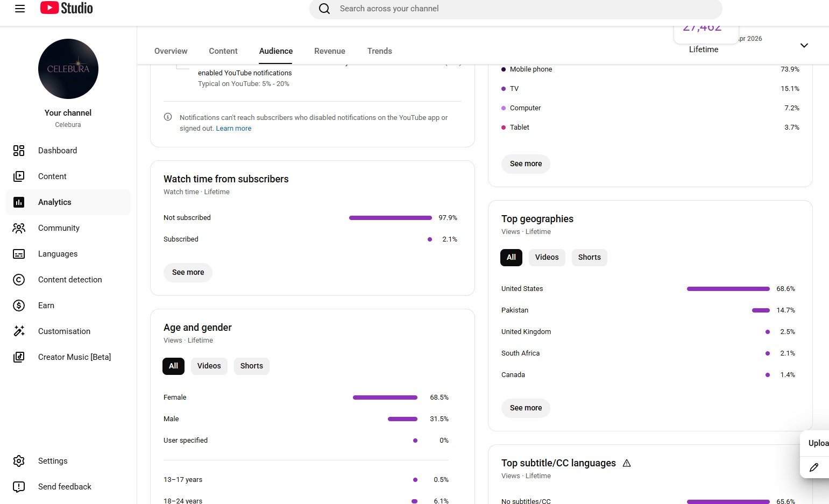This screenshot has width=829, height=504.
Task: Click the YouTube Studio logo
Action: [66, 9]
